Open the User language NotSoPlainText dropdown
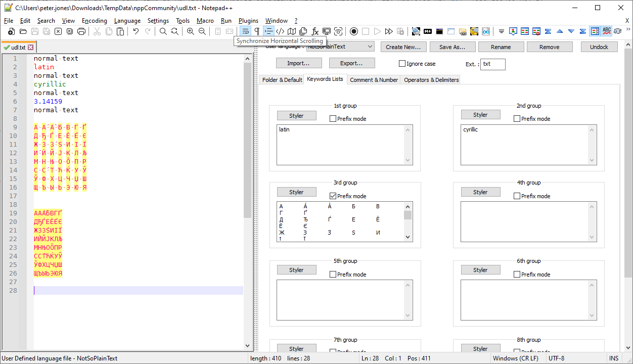The width and height of the screenshot is (633, 364). (340, 47)
